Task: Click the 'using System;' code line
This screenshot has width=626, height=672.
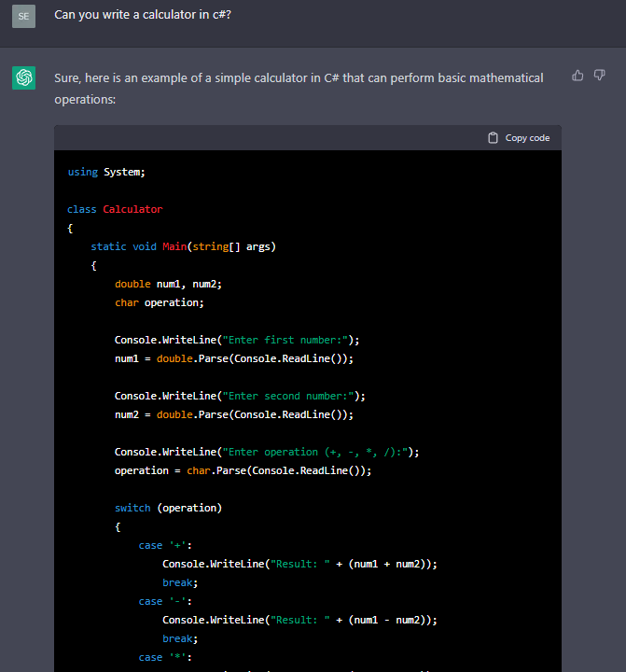Action: coord(106,172)
